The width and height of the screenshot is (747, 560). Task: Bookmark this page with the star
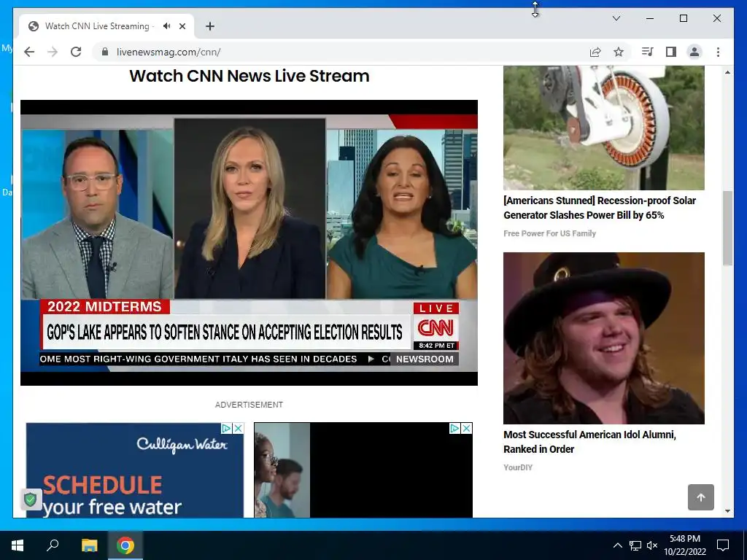(619, 52)
